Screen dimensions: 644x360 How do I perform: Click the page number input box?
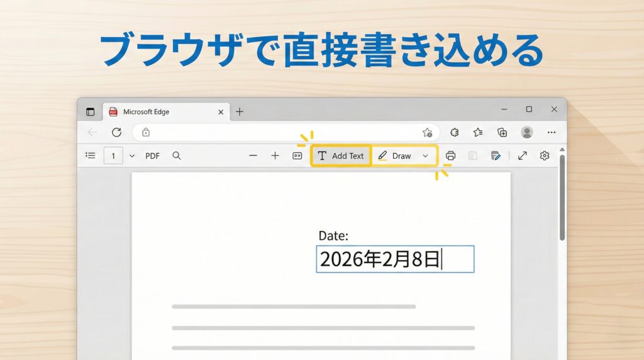[x=113, y=156]
